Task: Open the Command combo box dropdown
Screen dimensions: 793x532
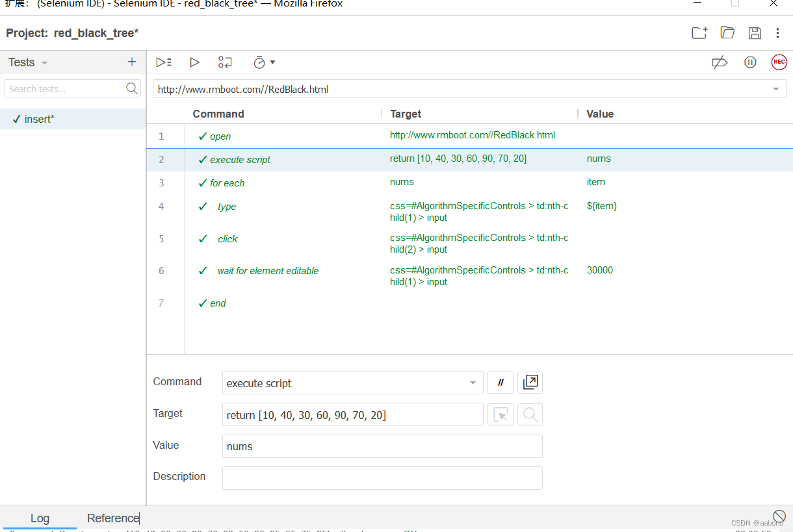Action: 473,383
